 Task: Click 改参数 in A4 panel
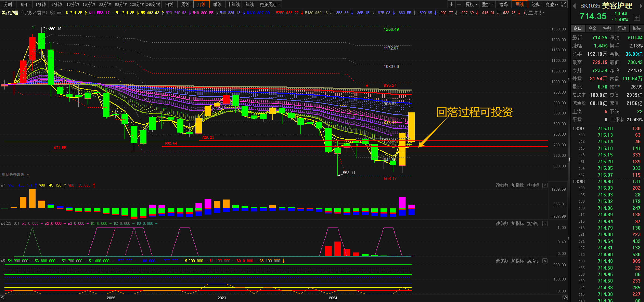(502, 223)
